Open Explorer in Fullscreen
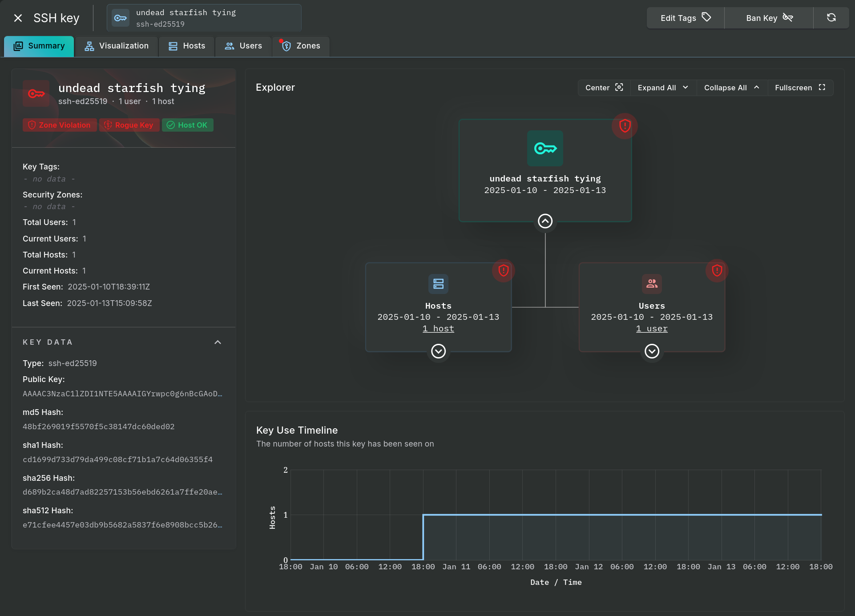 800,88
